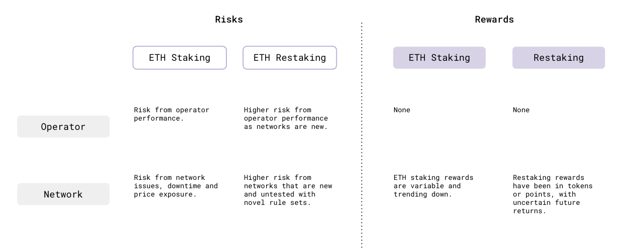The width and height of the screenshot is (644, 249).
Task: Select the filled ETH Staking box under Rewards
Action: 439,58
